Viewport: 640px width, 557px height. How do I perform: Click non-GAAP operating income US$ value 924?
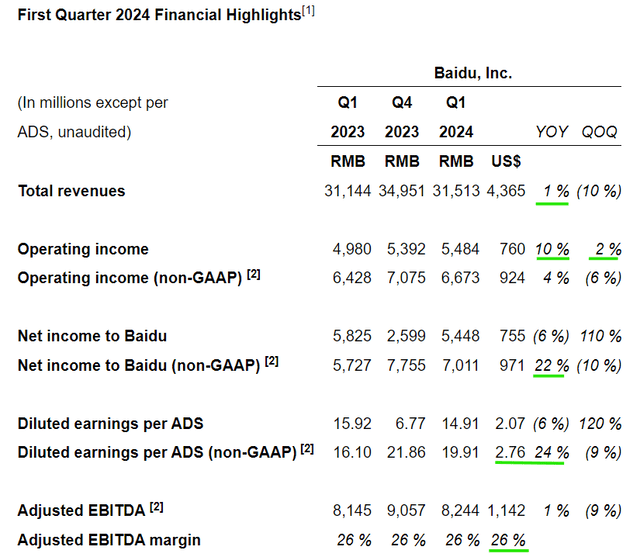[512, 278]
